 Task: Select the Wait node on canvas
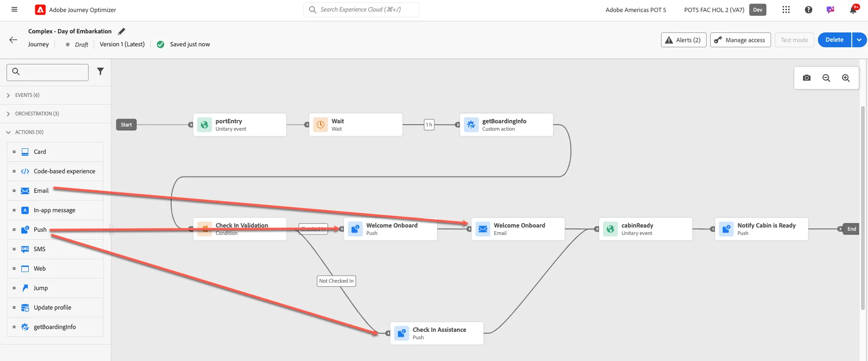point(356,125)
